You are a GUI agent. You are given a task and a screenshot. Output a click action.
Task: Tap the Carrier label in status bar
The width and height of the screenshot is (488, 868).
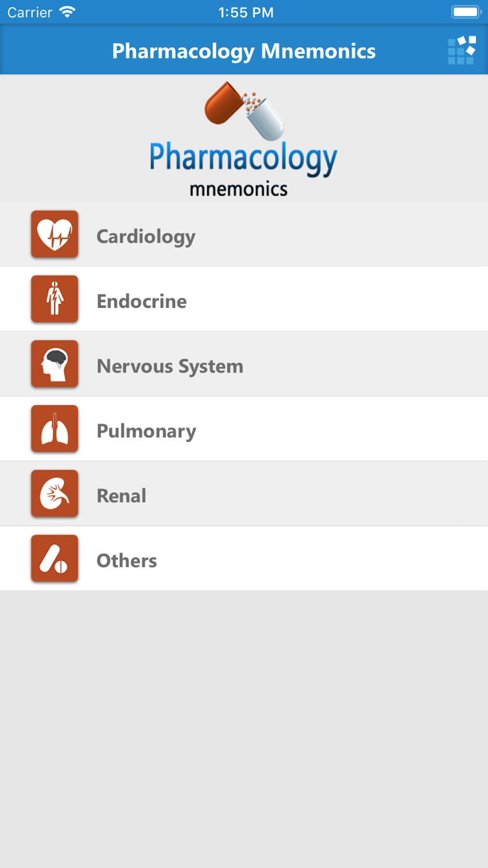30,12
